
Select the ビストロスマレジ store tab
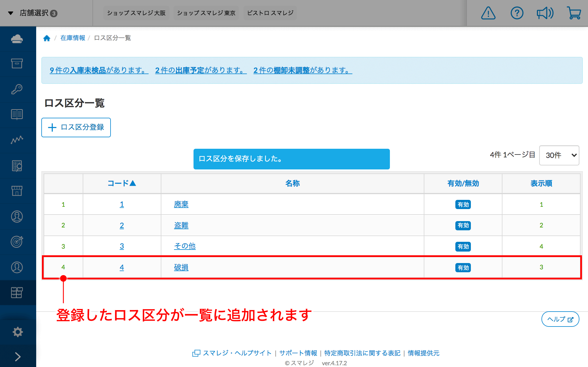point(270,13)
